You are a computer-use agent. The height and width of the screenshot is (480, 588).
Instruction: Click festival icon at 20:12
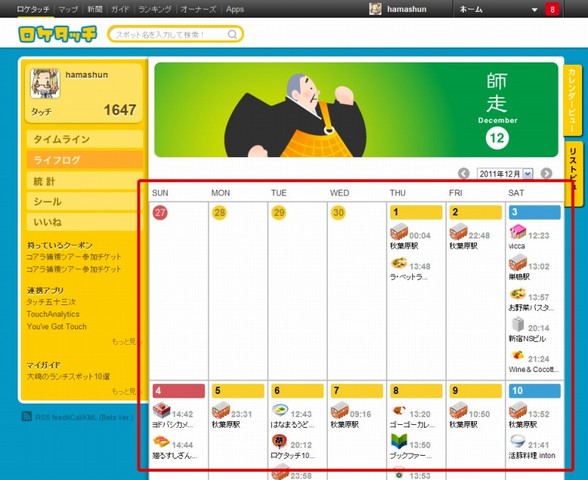pyautogui.click(x=279, y=441)
